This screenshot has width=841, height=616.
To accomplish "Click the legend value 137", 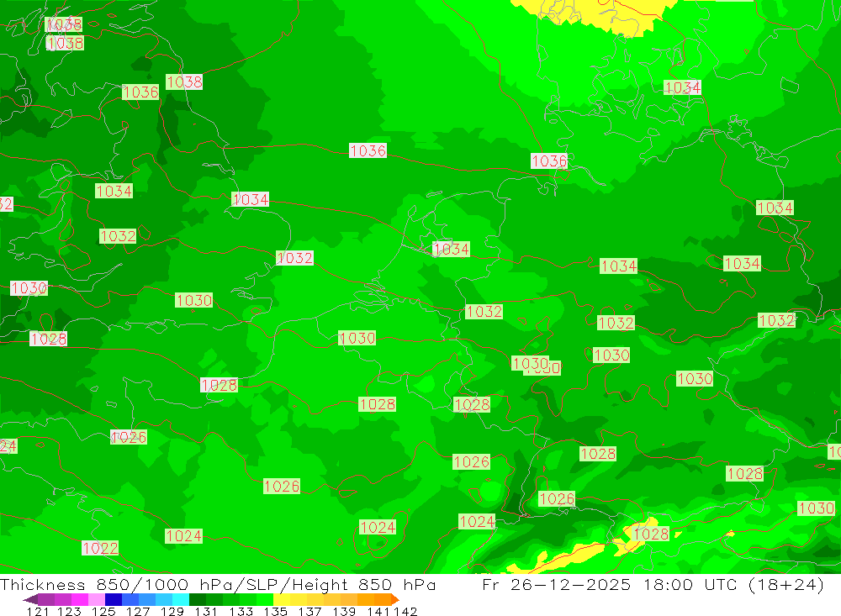I will point(309,611).
